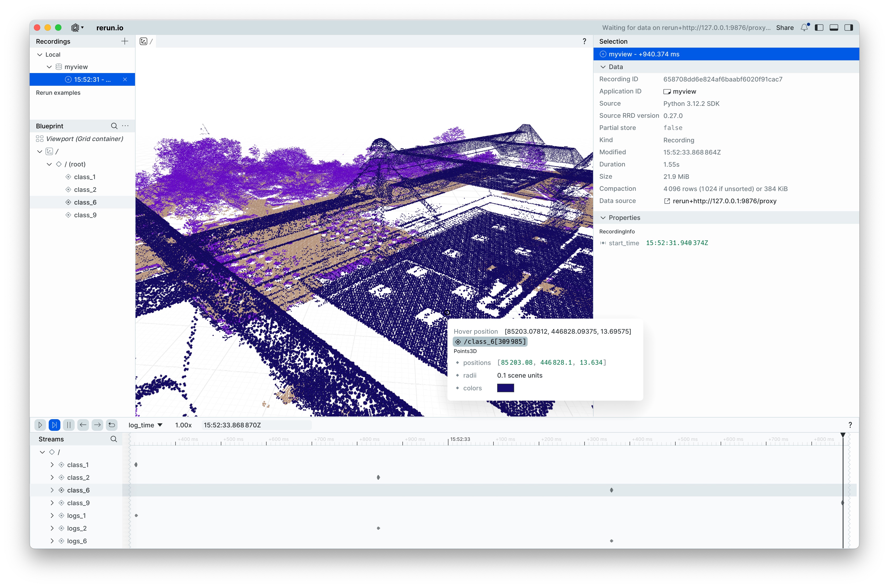This screenshot has width=889, height=588.
Task: Click the add recording plus icon
Action: 125,41
